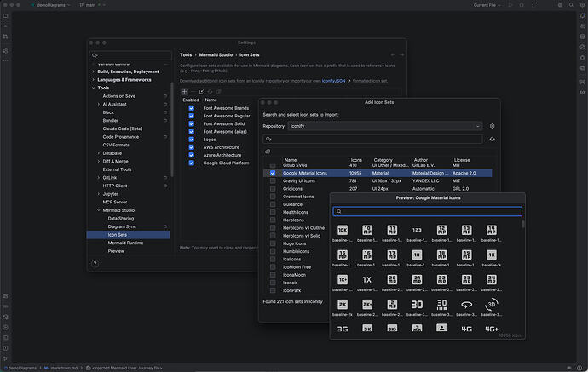Untick the AWS Architecture checkbox
The height and width of the screenshot is (372, 588).
[x=191, y=147]
